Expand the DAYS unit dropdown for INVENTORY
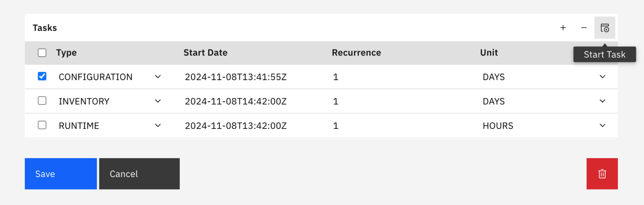Image resolution: width=644 pixels, height=205 pixels. pos(602,101)
